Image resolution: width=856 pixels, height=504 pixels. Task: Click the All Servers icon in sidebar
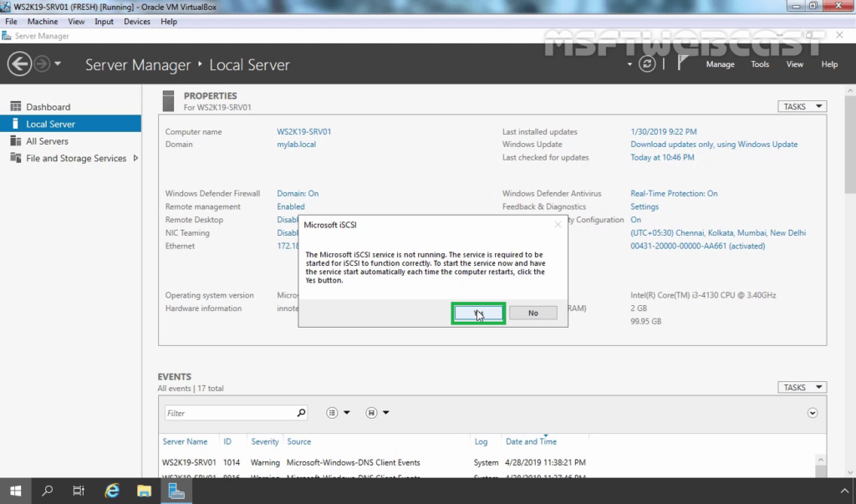pyautogui.click(x=15, y=140)
